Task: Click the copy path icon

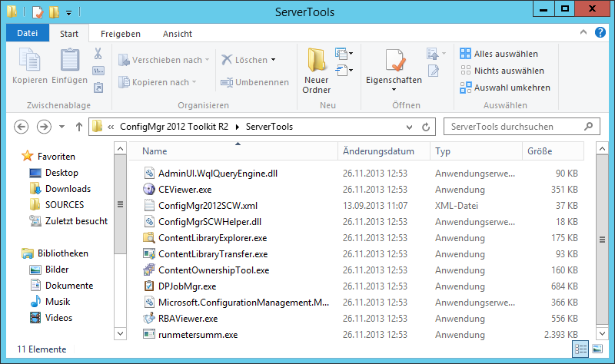Action: [98, 71]
